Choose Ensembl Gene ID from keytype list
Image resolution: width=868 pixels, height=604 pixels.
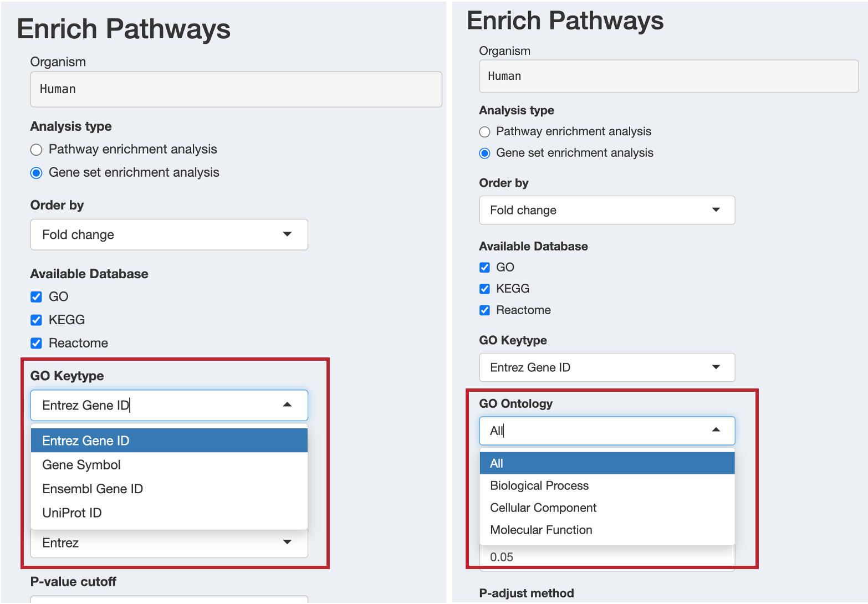pos(169,489)
